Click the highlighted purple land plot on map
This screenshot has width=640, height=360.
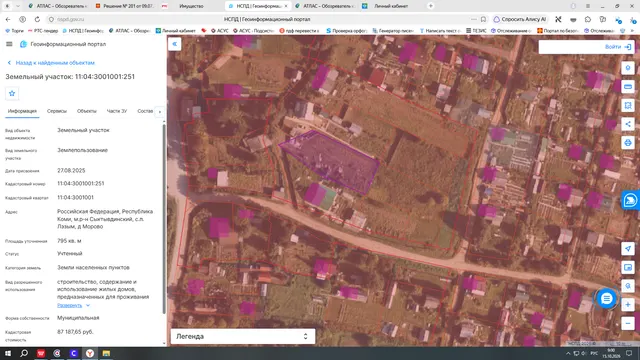(x=333, y=161)
